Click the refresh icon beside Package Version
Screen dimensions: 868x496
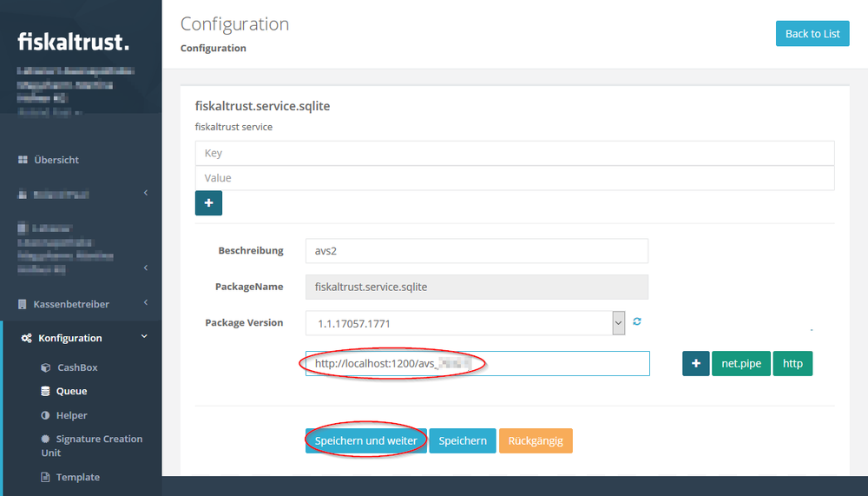637,322
